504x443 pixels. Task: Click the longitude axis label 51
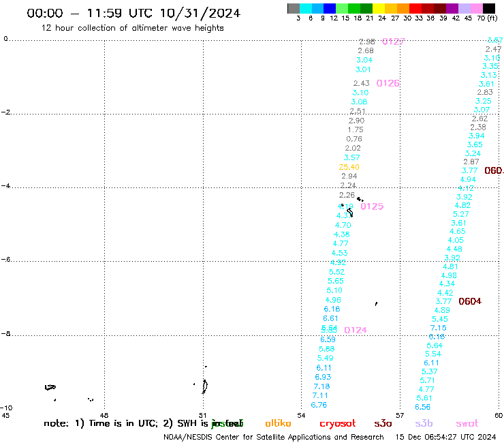click(x=202, y=415)
